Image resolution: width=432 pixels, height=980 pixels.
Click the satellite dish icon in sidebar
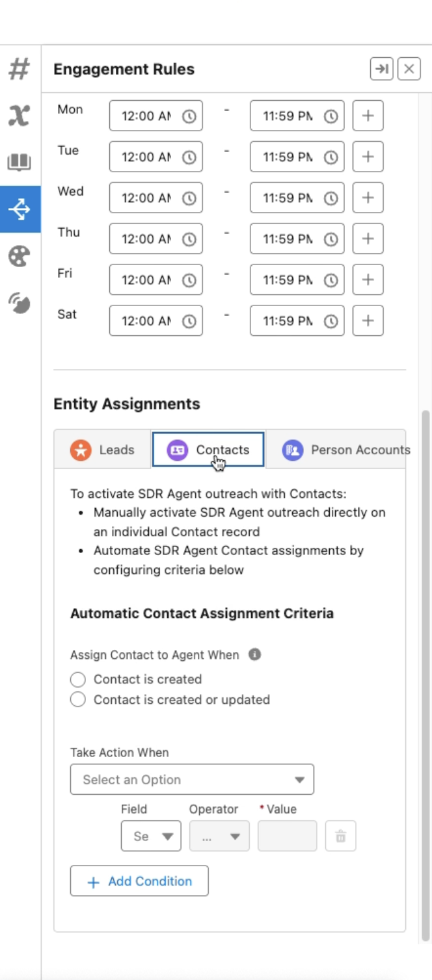(x=20, y=302)
